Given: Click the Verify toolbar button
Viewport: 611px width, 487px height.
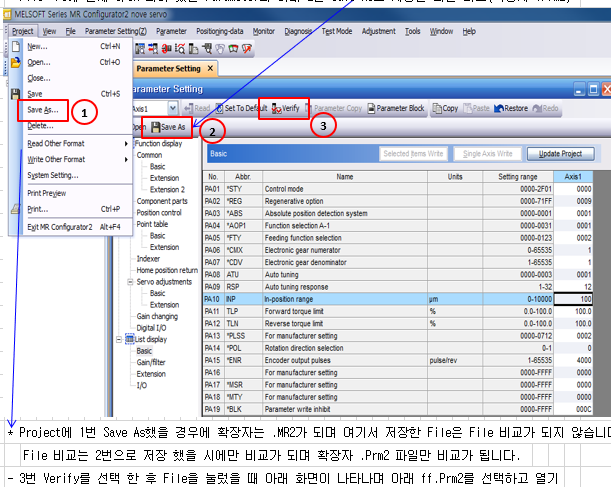Looking at the screenshot, I should click(286, 108).
